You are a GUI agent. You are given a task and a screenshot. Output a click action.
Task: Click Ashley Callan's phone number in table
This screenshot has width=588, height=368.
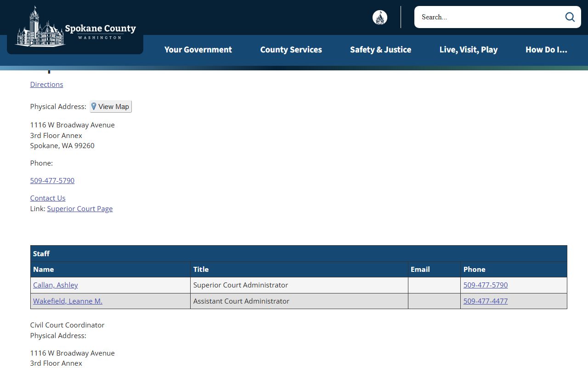click(486, 285)
